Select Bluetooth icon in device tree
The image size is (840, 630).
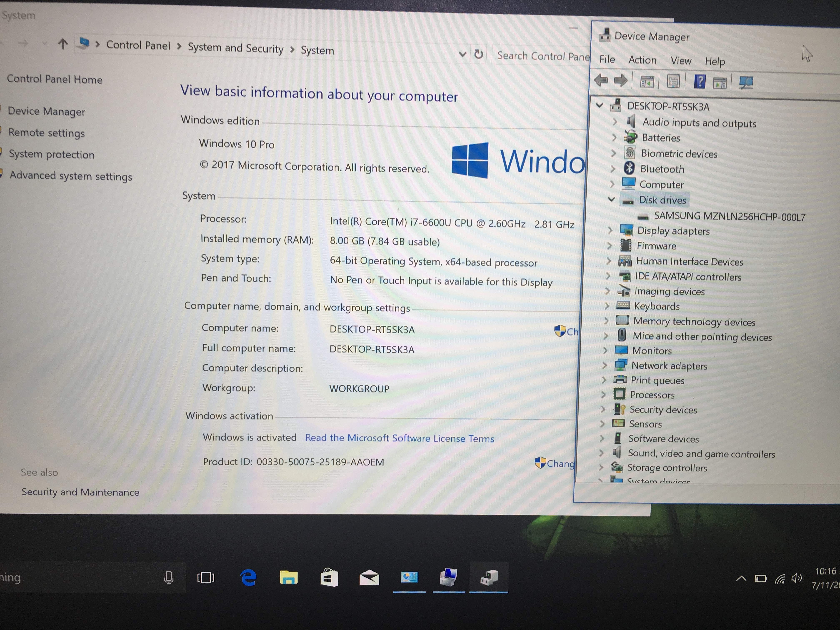629,168
